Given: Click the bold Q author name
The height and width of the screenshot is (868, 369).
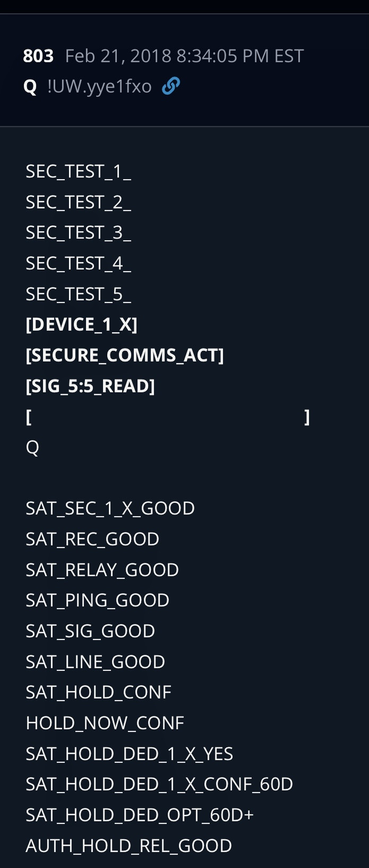Looking at the screenshot, I should click(30, 86).
